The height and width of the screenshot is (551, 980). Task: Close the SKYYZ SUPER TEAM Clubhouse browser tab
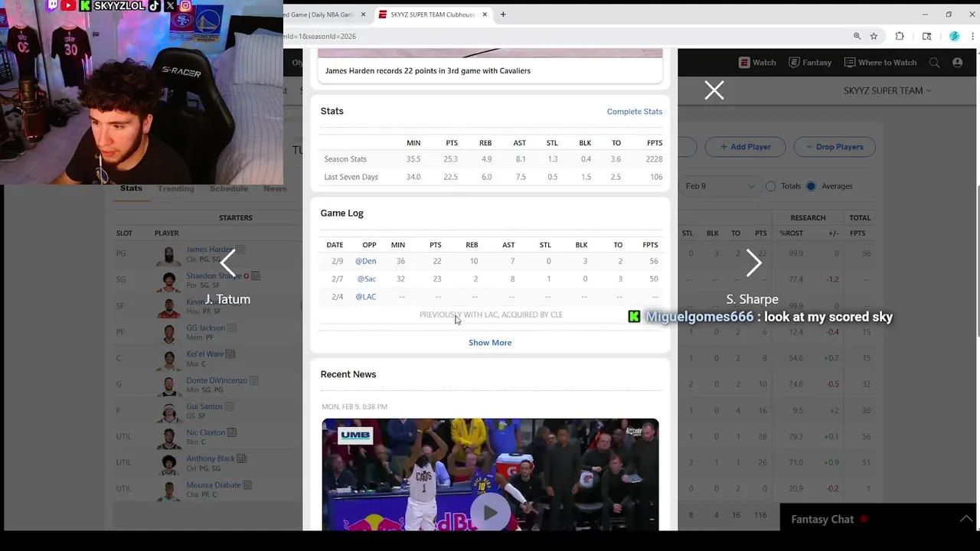[x=485, y=15]
